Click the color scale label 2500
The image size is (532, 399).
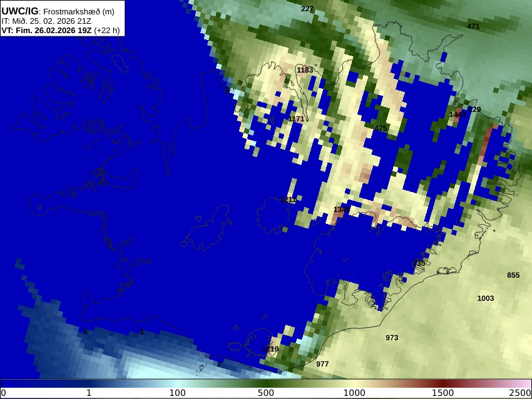pyautogui.click(x=520, y=393)
